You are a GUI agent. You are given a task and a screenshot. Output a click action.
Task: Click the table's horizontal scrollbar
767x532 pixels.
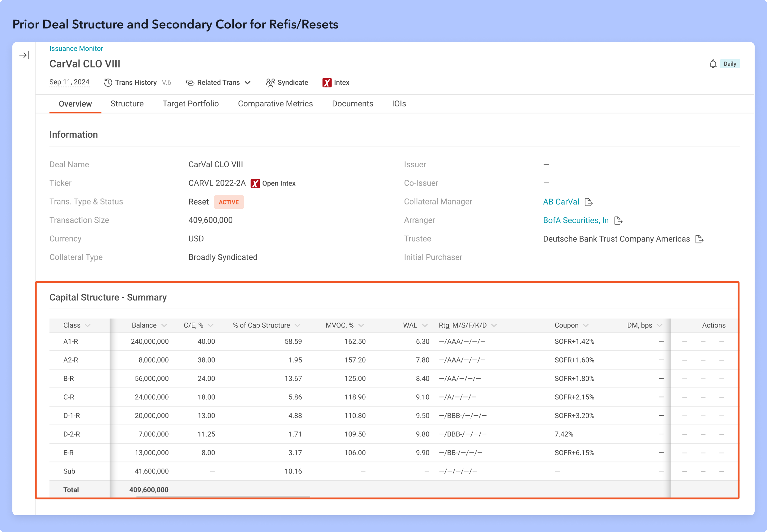coord(223,497)
